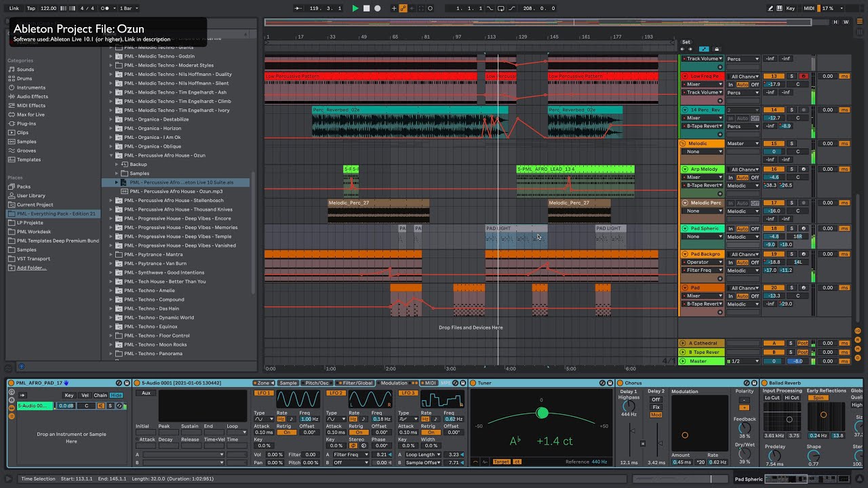Click the Lock Envelopes padlock icon
This screenshot has width=868, height=488.
coord(716,49)
